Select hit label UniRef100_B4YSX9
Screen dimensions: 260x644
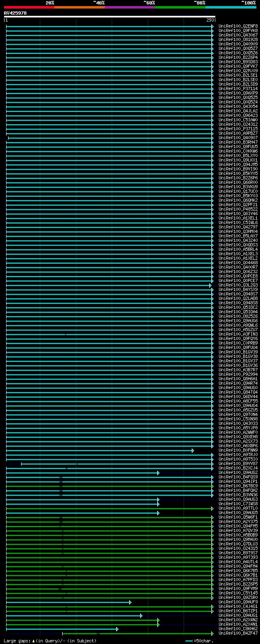coord(238,290)
